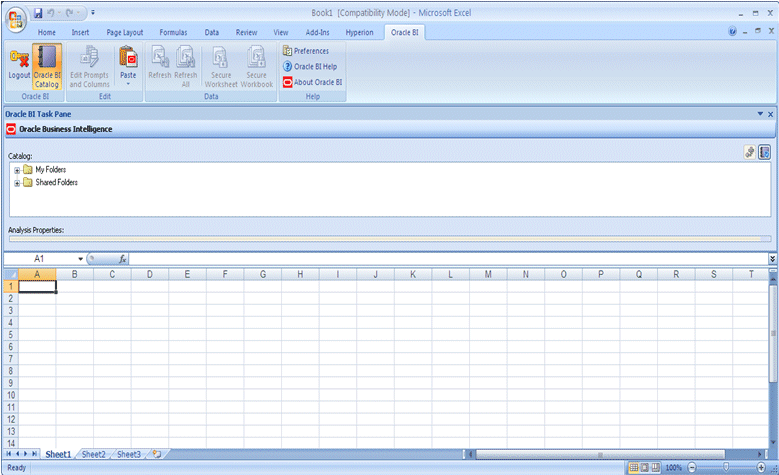Expand the Shared Folders node

coord(17,183)
